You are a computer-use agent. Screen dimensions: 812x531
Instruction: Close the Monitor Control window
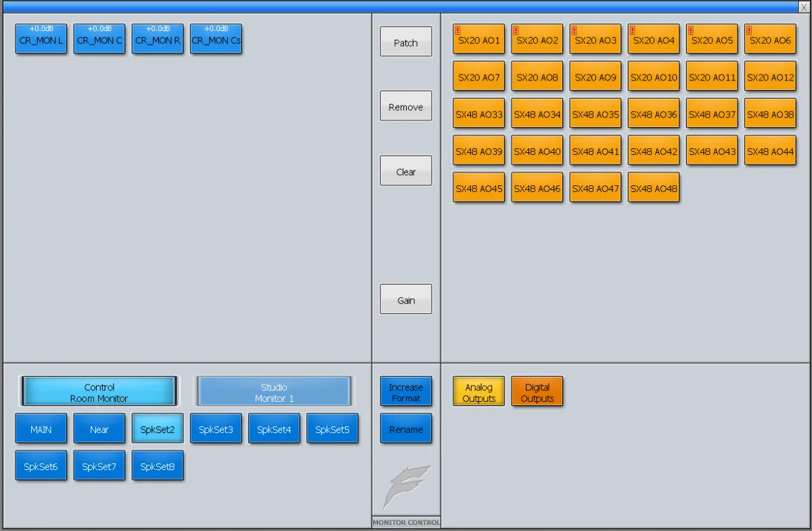tap(803, 7)
